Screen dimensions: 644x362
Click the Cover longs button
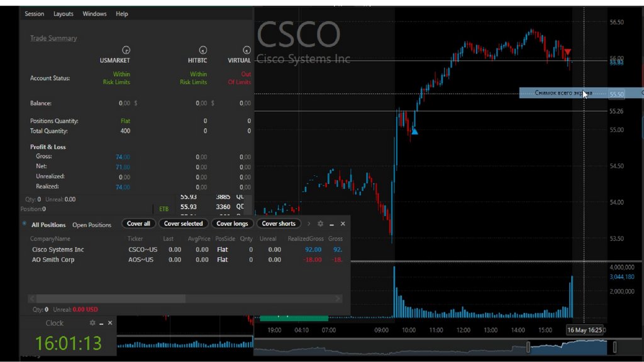[x=232, y=224]
